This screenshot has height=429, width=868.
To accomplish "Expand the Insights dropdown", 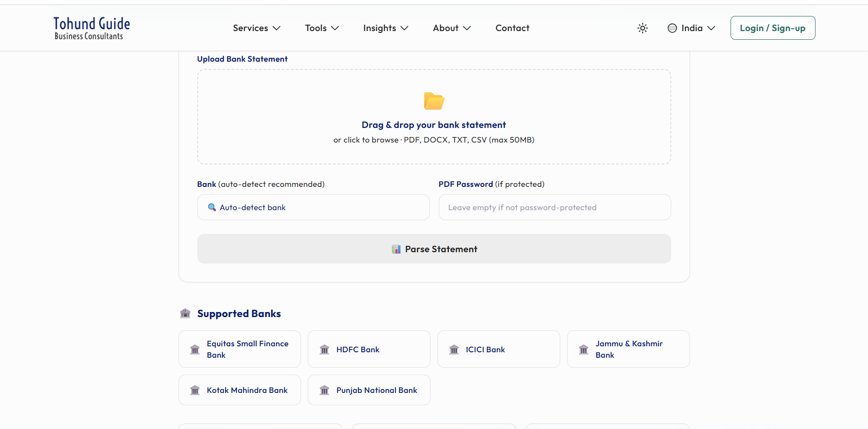I will [x=385, y=28].
